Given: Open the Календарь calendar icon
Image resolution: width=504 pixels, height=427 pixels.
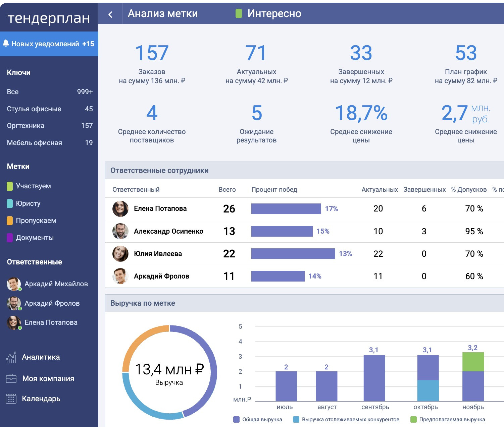Looking at the screenshot, I should click(x=11, y=399).
